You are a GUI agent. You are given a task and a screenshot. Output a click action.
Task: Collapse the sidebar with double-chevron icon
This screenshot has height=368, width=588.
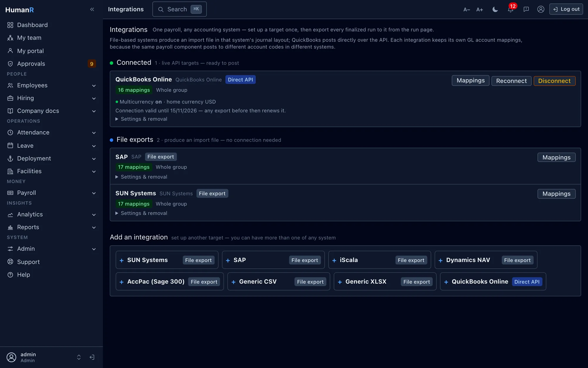click(x=92, y=9)
